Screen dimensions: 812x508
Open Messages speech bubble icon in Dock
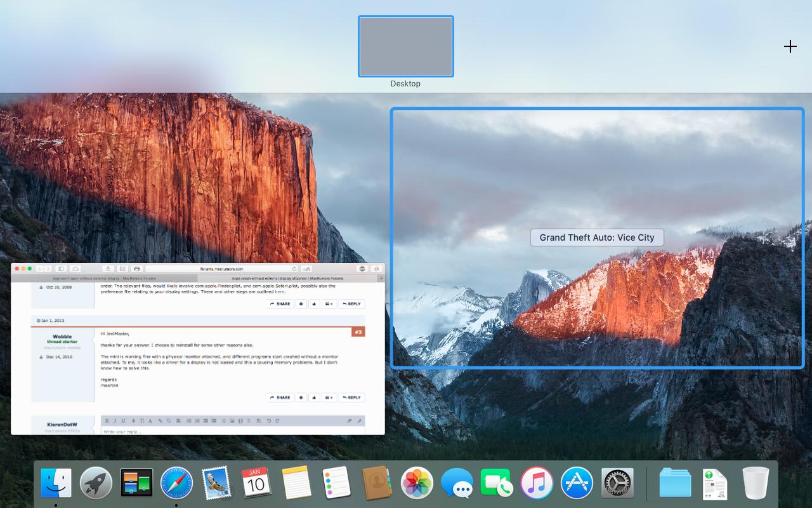pos(457,483)
